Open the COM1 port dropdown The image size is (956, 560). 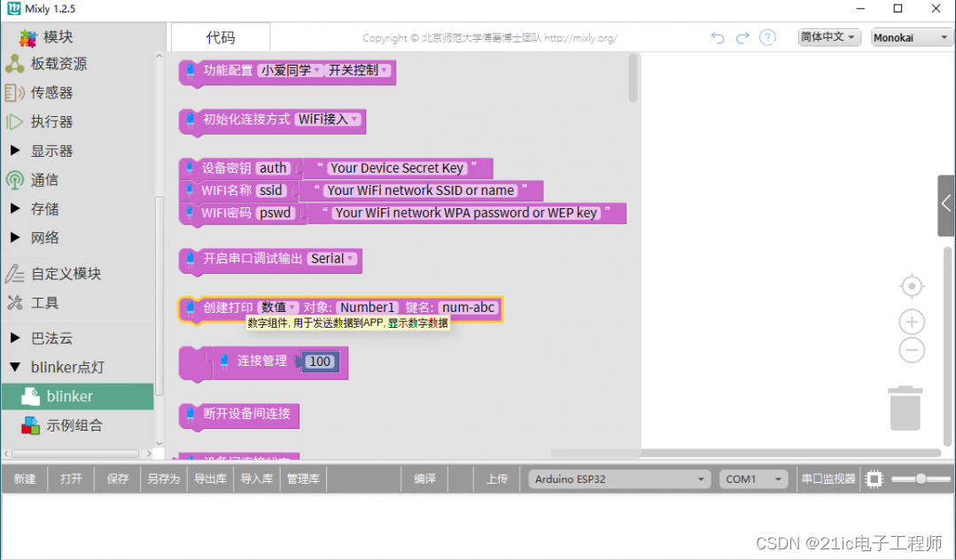click(754, 478)
